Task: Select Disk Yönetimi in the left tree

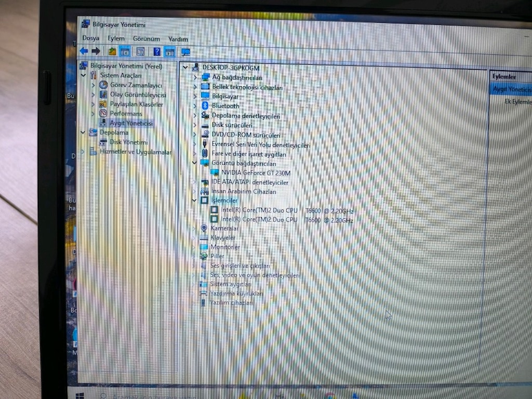Action: pos(129,142)
